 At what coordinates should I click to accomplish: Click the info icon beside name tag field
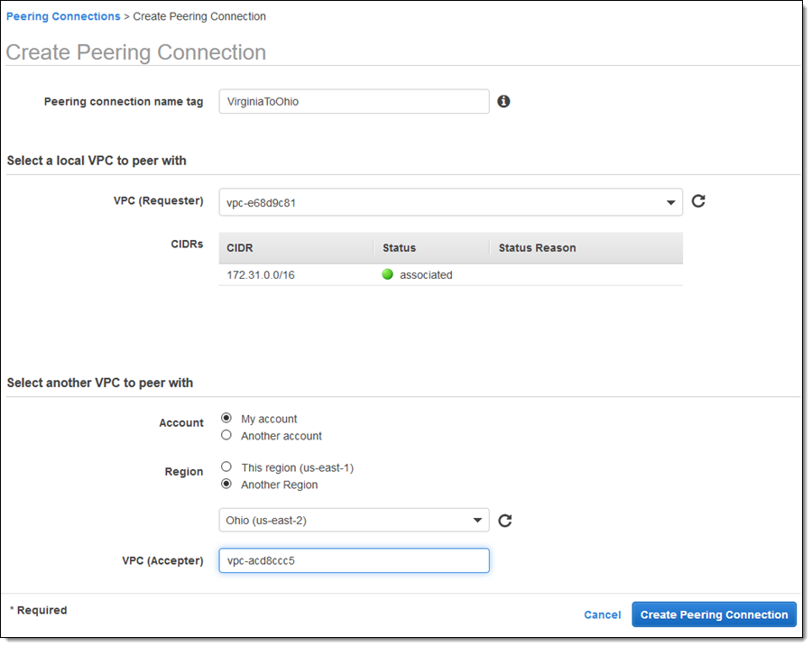pyautogui.click(x=503, y=102)
